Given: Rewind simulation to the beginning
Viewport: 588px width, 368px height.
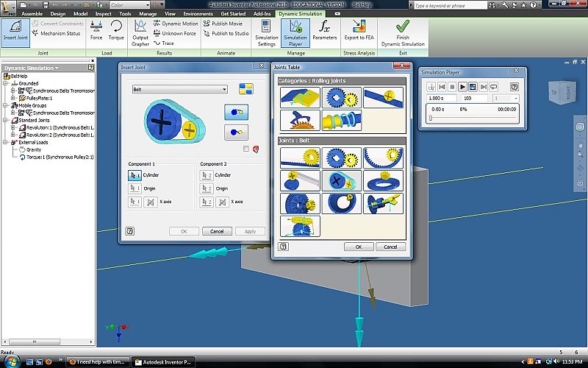Looking at the screenshot, I should pyautogui.click(x=442, y=87).
